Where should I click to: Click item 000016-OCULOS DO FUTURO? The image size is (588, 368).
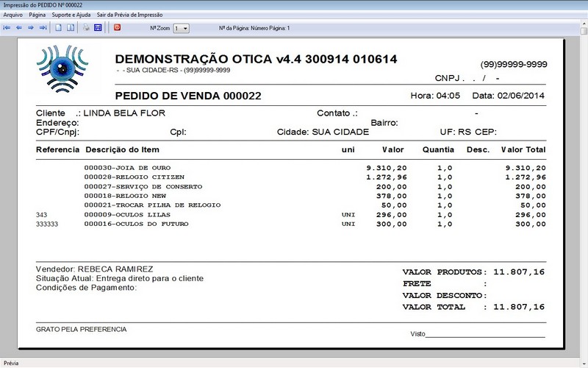pos(136,224)
